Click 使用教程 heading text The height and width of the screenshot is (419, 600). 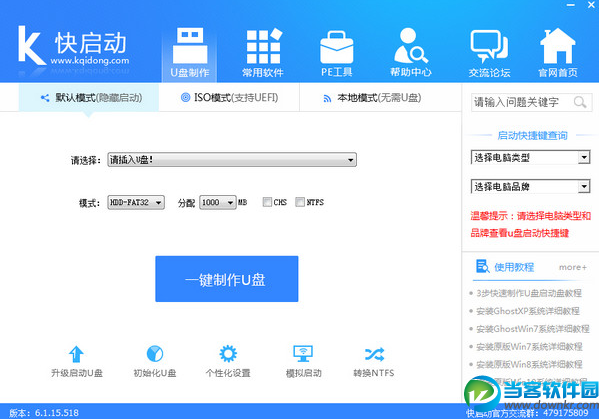514,267
